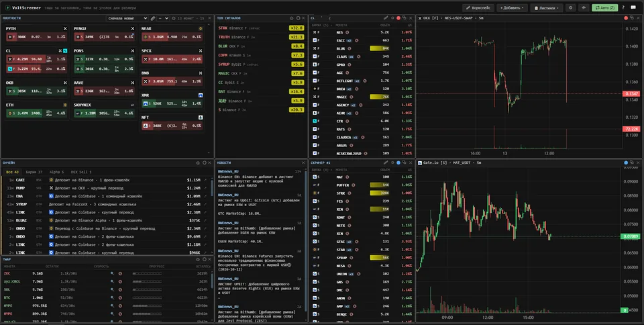Toggle the Авто (Z) green button
Viewport: 644px width, 325px height.
604,8
